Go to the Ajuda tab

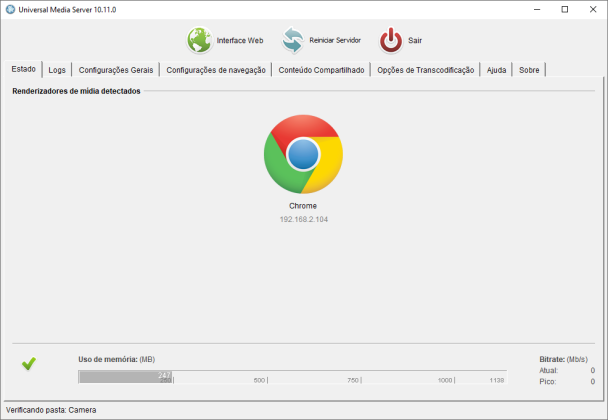[497, 70]
